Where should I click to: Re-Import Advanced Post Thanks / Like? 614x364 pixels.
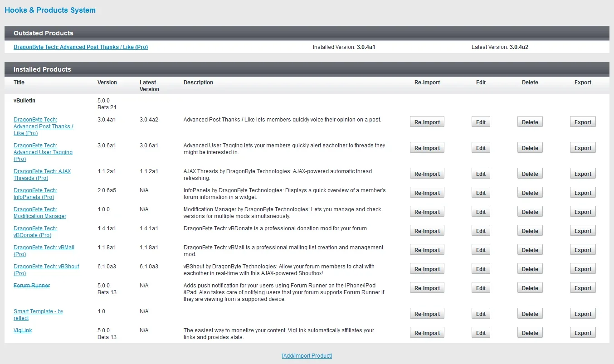tap(427, 122)
